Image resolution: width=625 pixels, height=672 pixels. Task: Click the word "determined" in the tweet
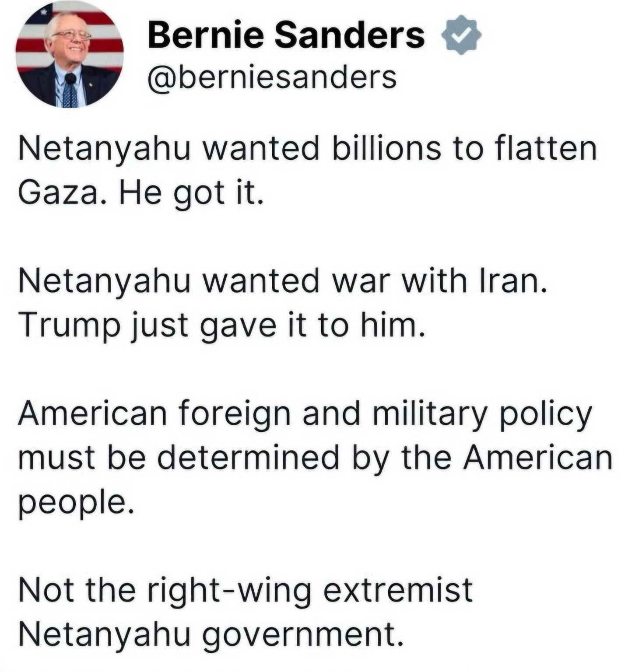tap(248, 458)
